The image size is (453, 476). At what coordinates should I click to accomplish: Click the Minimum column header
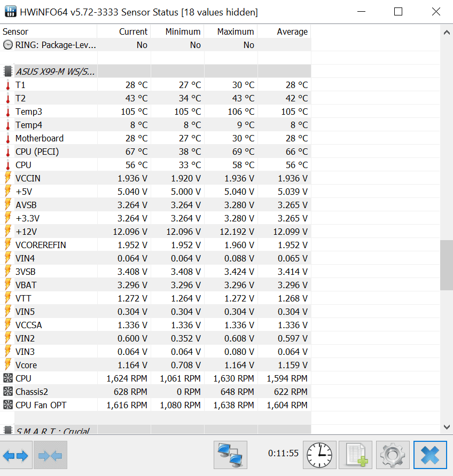[x=177, y=31]
